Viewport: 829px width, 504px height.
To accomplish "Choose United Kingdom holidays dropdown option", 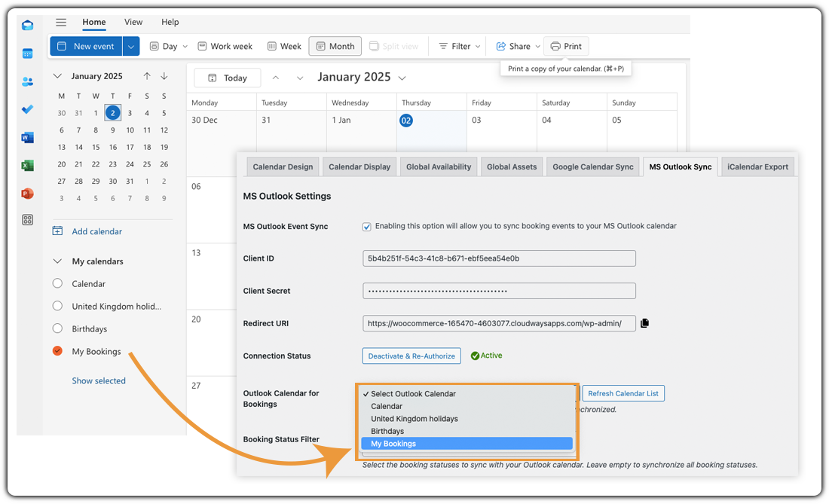I will [x=467, y=418].
